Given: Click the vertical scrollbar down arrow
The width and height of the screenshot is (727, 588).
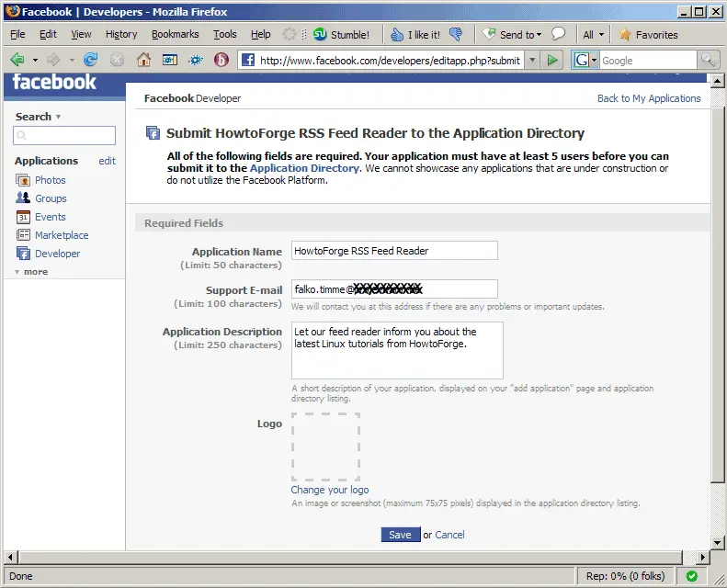Looking at the screenshot, I should [717, 542].
